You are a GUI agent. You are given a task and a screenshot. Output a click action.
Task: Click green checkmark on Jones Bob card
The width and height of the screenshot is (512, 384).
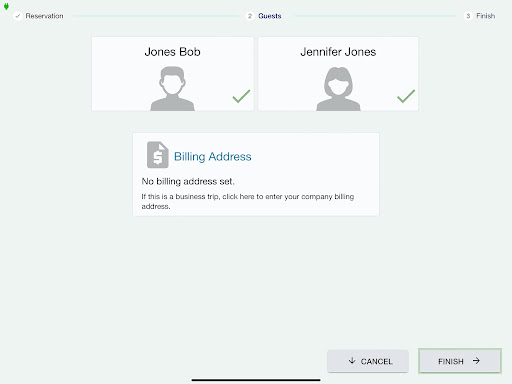pos(241,96)
